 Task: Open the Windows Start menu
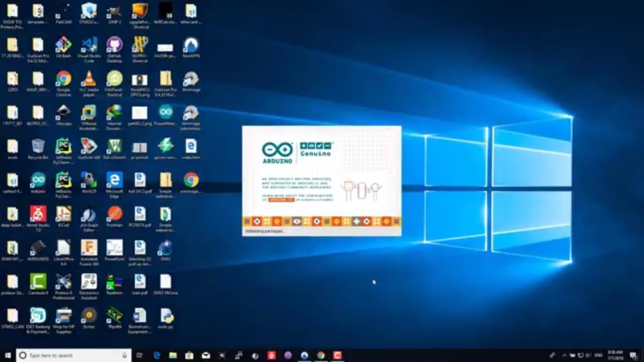[x=8, y=355]
